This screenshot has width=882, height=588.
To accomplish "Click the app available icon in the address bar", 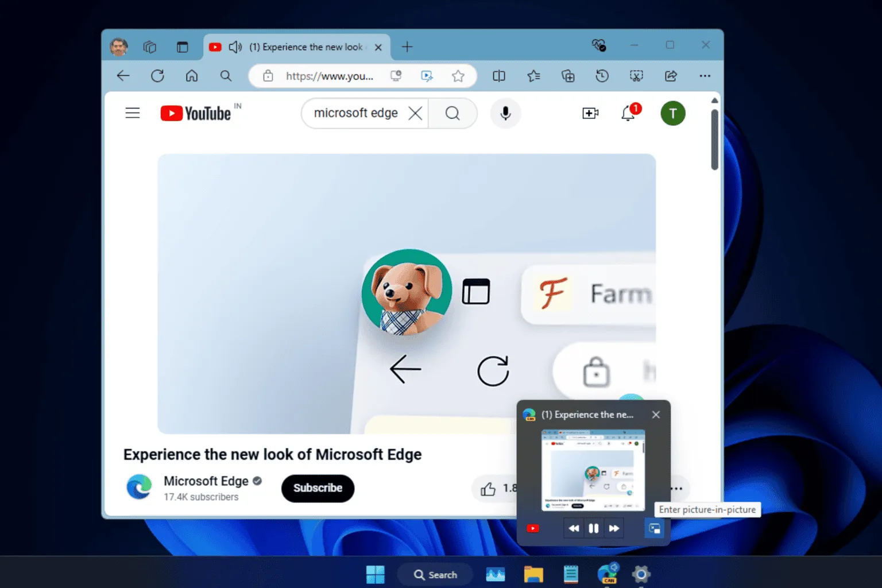I will pos(396,76).
